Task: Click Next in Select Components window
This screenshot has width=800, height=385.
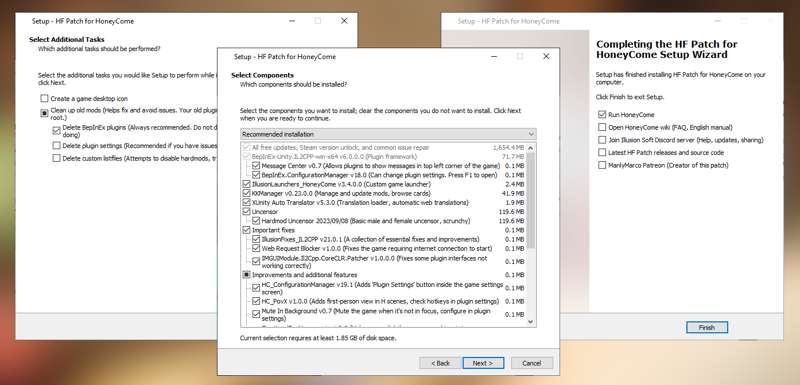Action: coord(483,363)
